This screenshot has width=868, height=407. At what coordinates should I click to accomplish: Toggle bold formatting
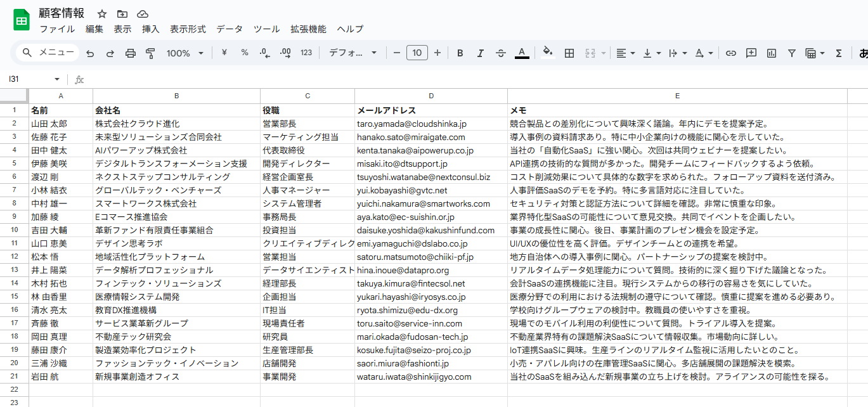tap(460, 53)
